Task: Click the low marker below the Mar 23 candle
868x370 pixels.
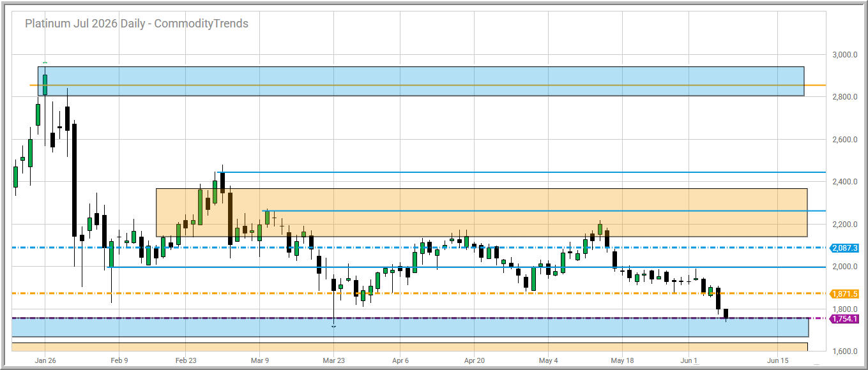Action: click(x=333, y=326)
